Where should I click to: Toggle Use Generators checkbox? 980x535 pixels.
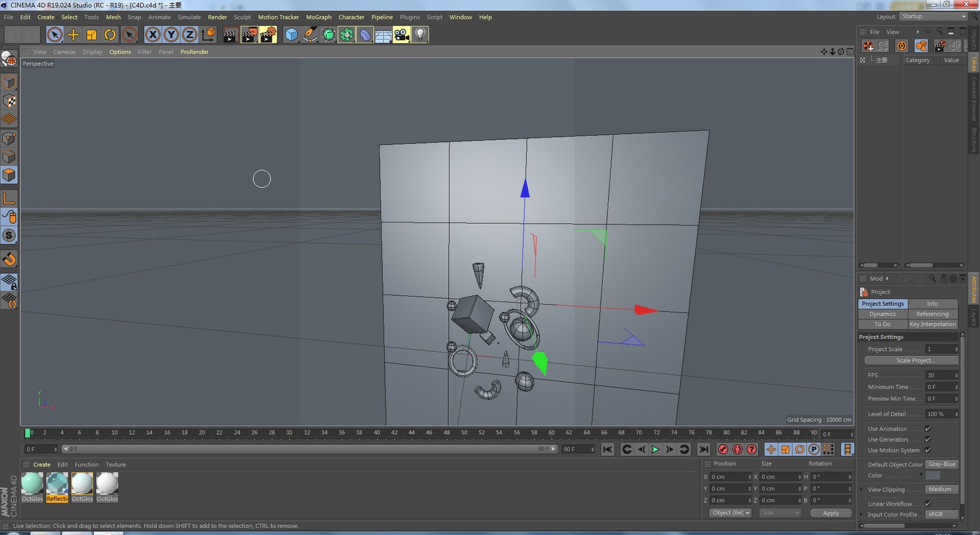tap(928, 440)
